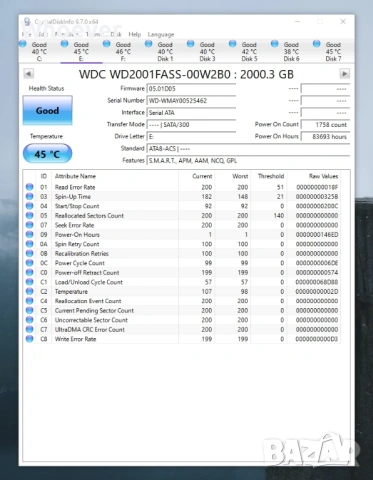The image size is (373, 480).
Task: Click the status orb for Recalibration Retries
Action: point(30,253)
